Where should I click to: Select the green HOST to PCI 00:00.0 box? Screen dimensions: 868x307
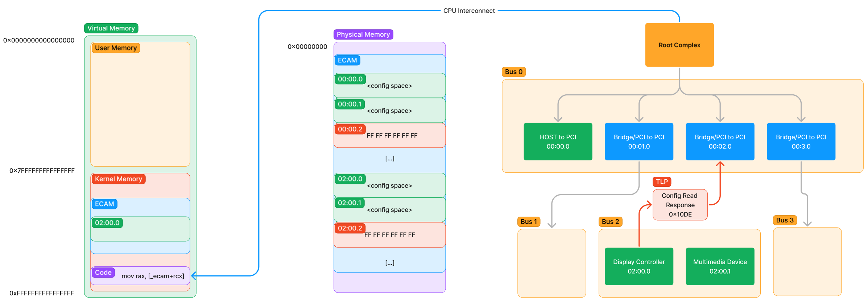[558, 142]
